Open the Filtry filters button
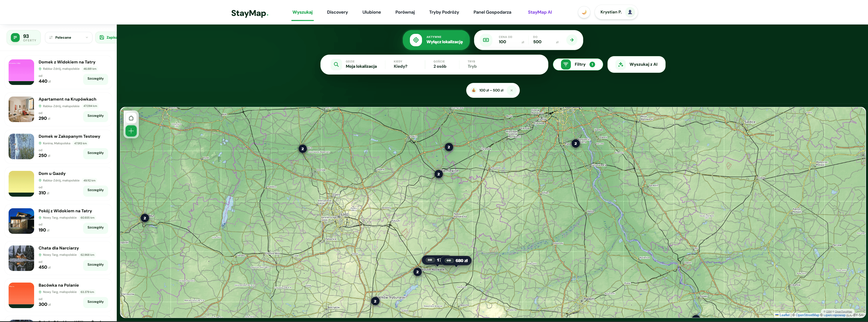This screenshot has width=868, height=322. click(578, 64)
